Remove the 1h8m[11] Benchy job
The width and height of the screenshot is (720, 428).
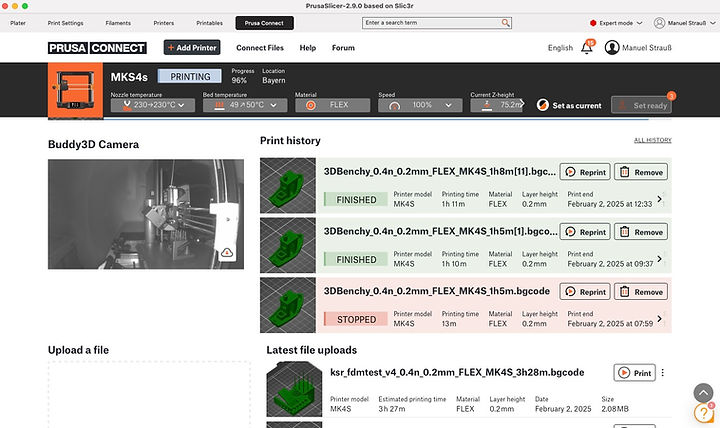point(641,172)
